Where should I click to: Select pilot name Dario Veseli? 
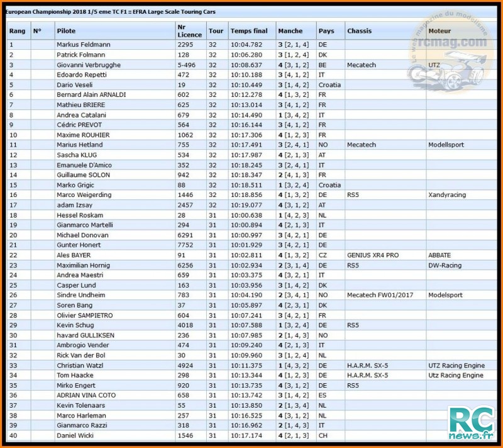74,85
